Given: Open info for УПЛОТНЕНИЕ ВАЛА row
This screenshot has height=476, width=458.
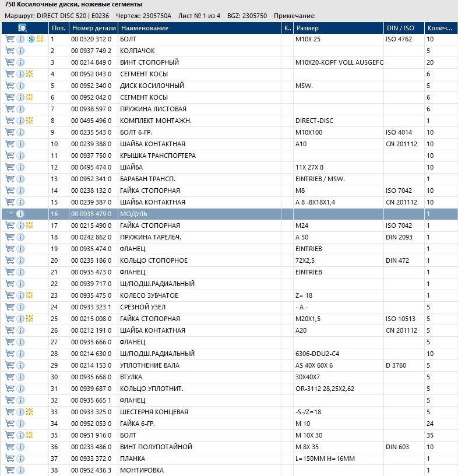Looking at the screenshot, I should tap(20, 365).
